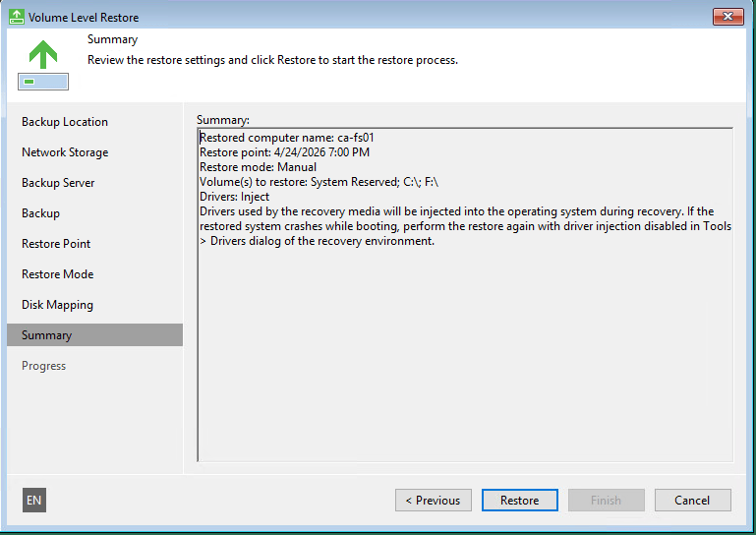The height and width of the screenshot is (535, 756).
Task: Click the green upload arrow wizard icon
Action: 43,64
